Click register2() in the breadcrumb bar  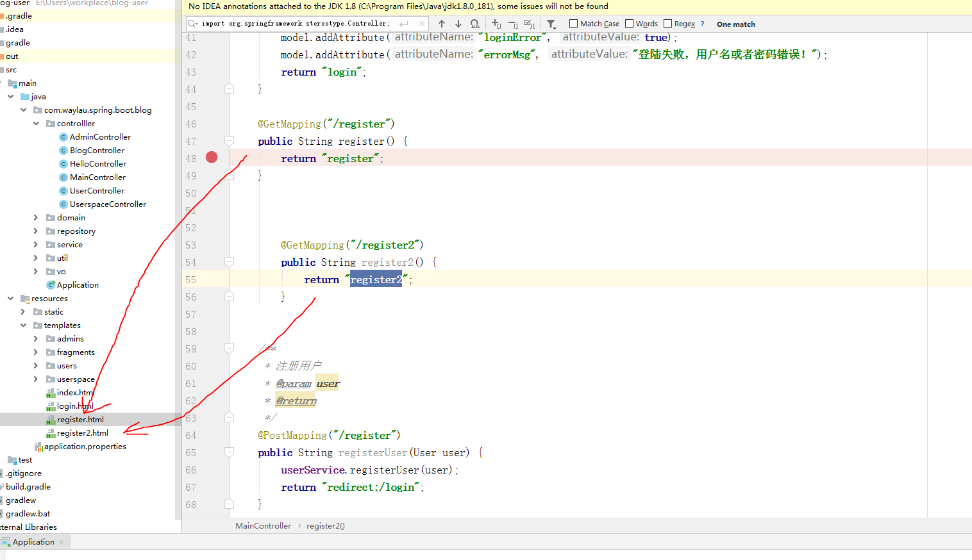point(326,526)
